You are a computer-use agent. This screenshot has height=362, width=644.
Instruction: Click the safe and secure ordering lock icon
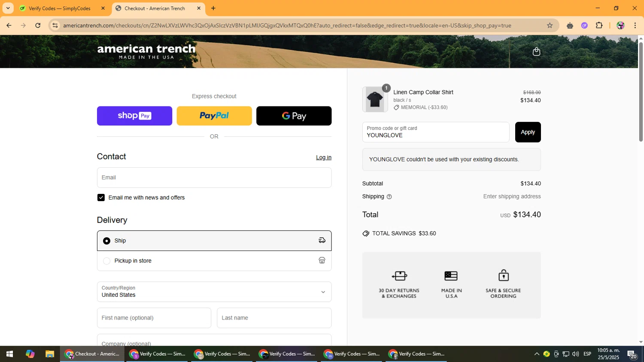pyautogui.click(x=504, y=275)
